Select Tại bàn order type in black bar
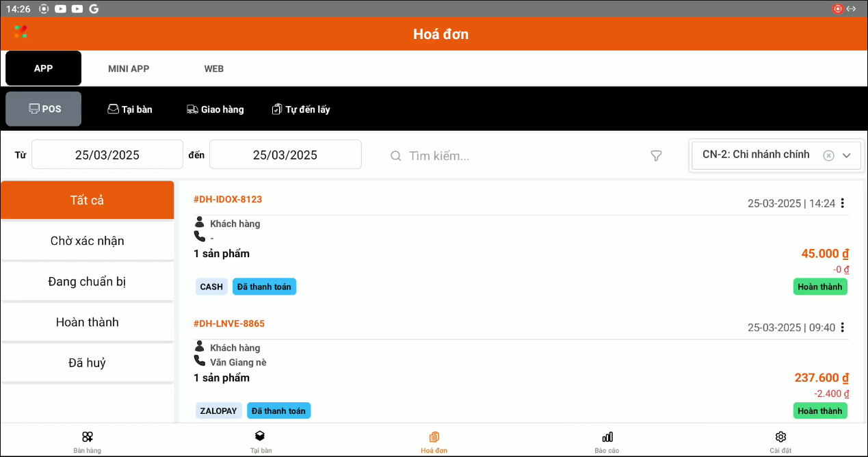 click(x=130, y=109)
